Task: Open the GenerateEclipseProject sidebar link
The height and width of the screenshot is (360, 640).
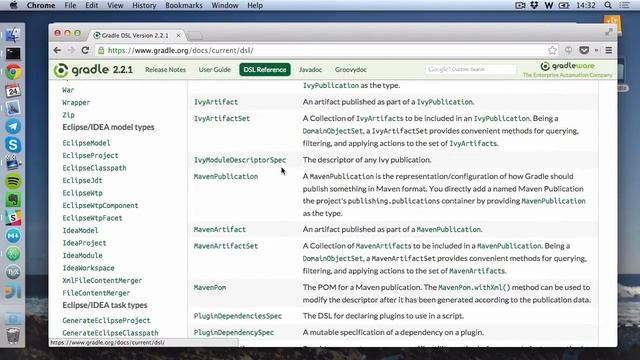Action: (106, 320)
